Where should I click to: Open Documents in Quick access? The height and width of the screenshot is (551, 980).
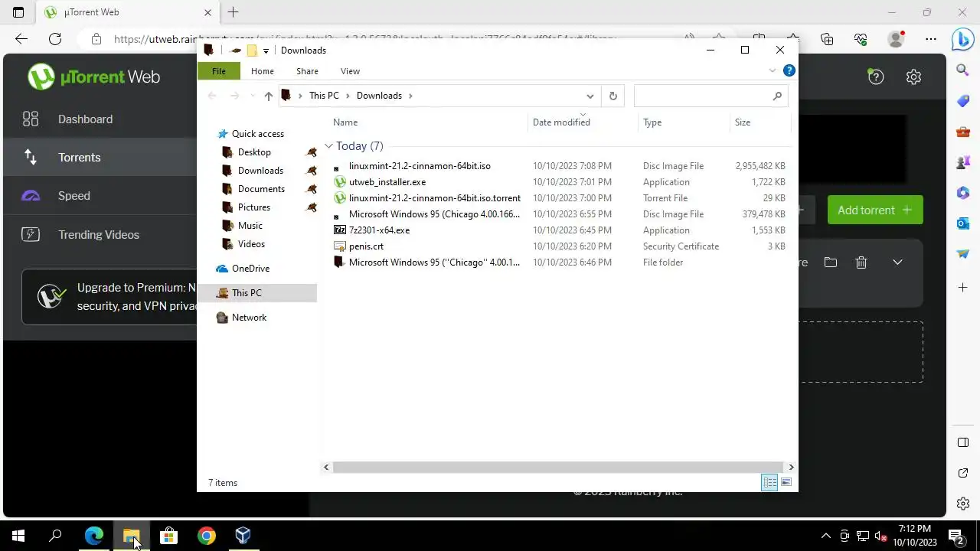click(261, 189)
